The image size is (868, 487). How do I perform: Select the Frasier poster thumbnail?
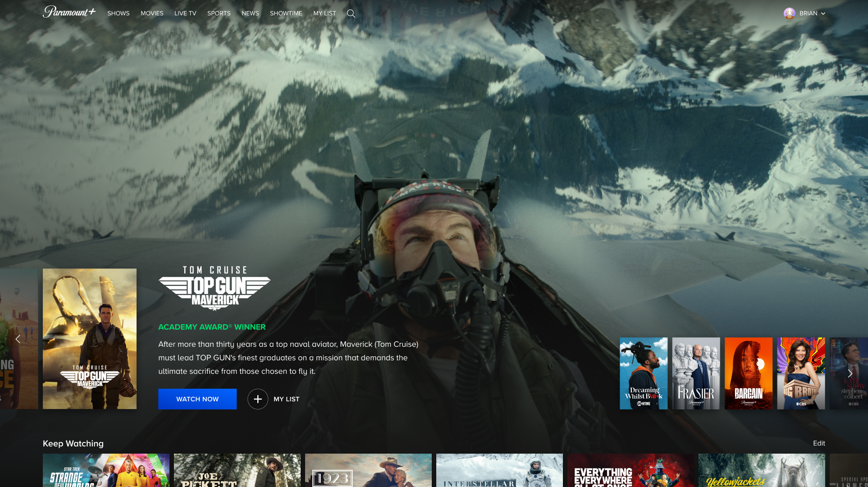pyautogui.click(x=696, y=373)
